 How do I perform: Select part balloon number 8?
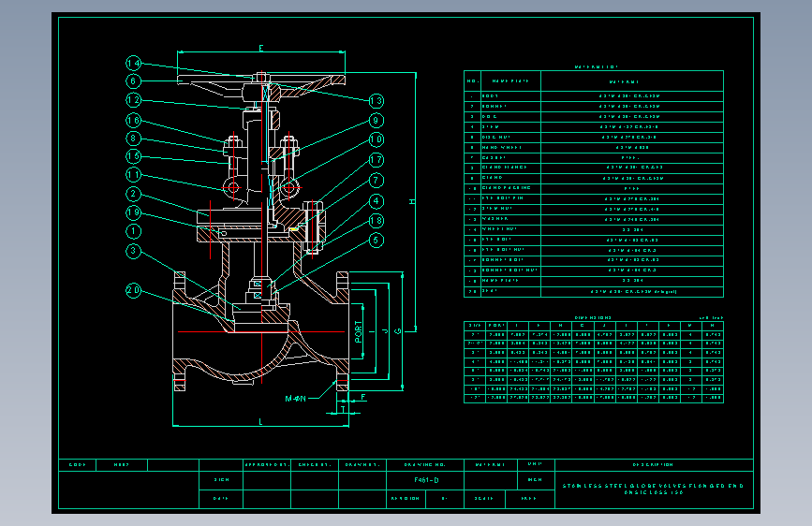134,139
